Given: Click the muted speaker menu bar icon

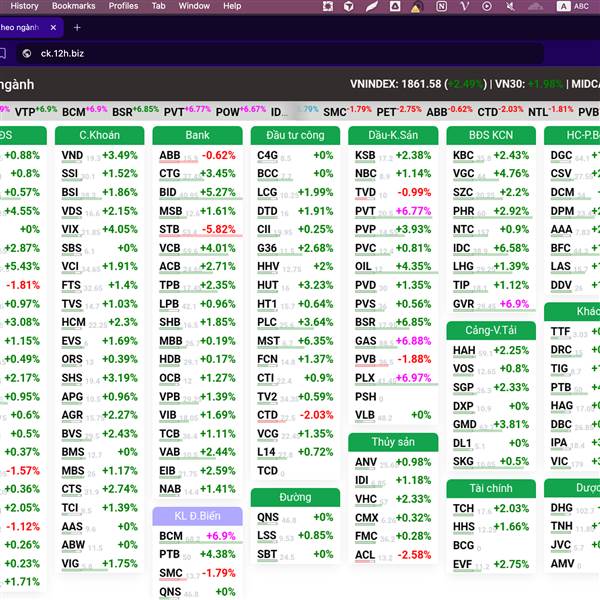Looking at the screenshot, I should (510, 6).
